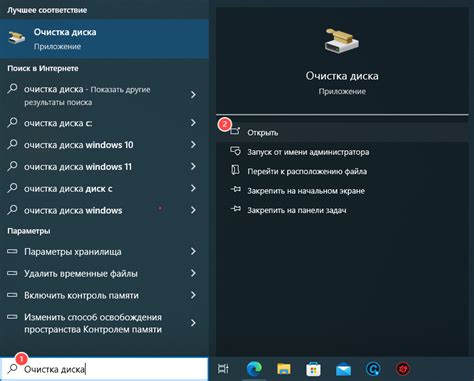Click the open-window icon beside Открыть
474x381 pixels.
[235, 131]
